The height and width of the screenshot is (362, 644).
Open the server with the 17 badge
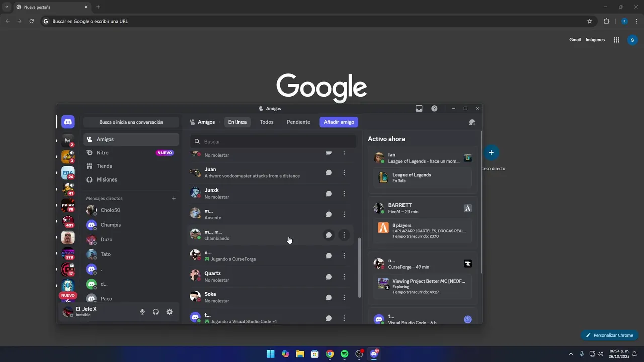(x=68, y=269)
